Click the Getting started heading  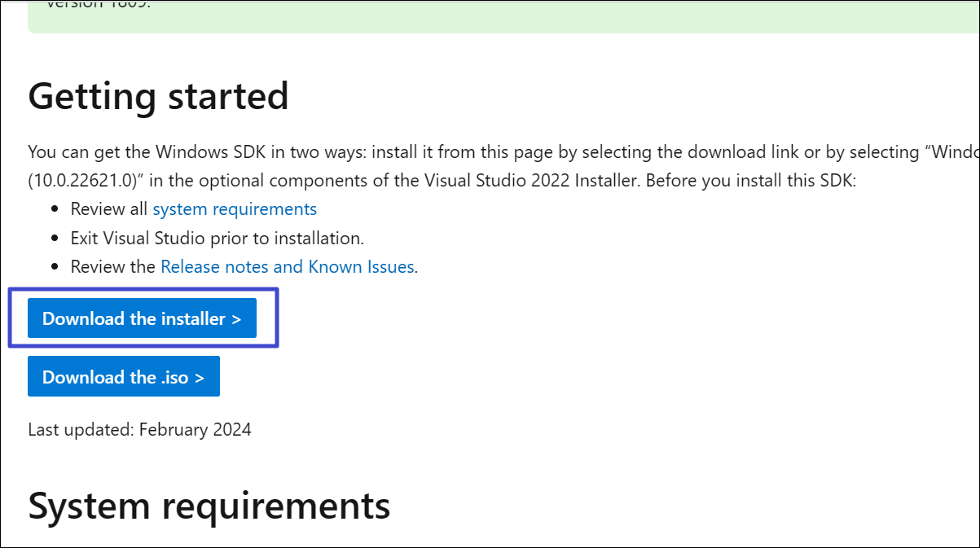pyautogui.click(x=158, y=96)
